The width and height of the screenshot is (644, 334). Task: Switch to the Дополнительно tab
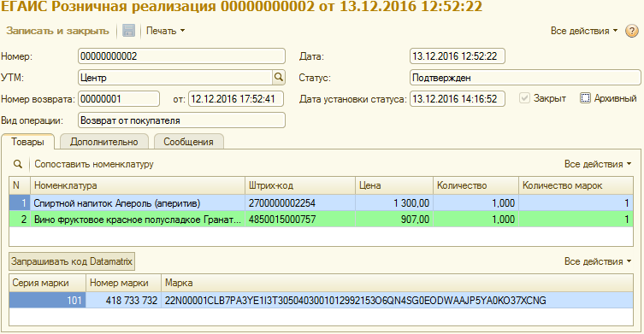click(103, 142)
